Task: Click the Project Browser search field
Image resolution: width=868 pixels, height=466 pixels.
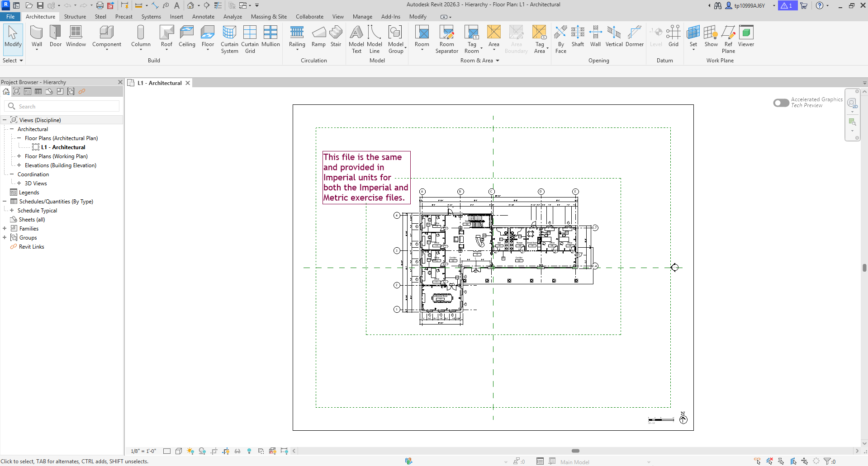Action: (x=62, y=106)
